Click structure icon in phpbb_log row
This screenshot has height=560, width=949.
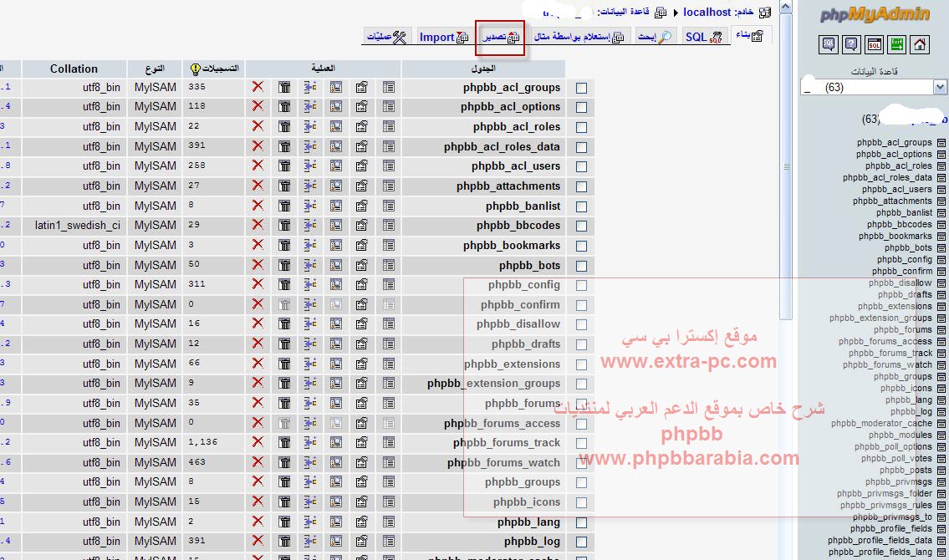click(362, 542)
